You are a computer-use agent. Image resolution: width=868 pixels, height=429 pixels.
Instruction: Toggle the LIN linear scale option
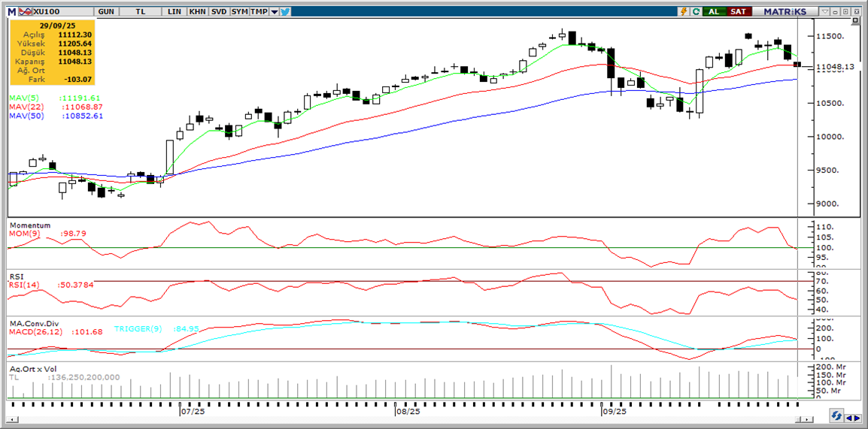[x=175, y=12]
